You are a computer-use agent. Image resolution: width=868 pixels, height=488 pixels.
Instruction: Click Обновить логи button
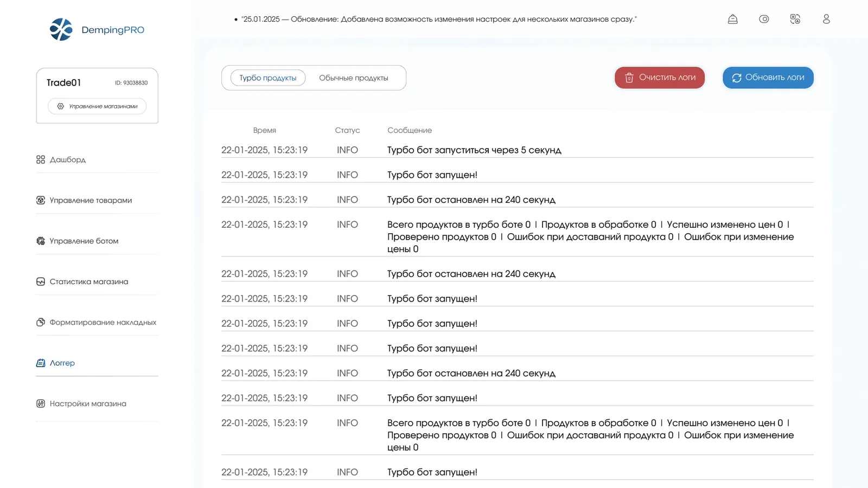(768, 78)
